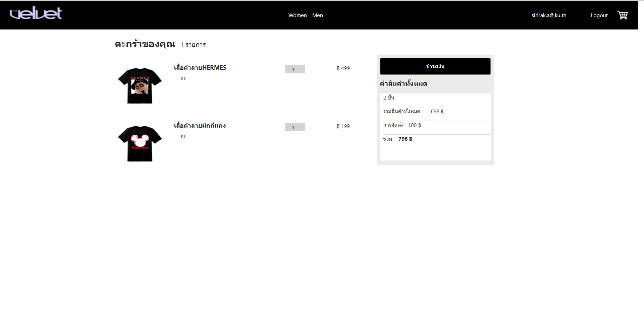Screen dimensions: 644x329
Task: Click the quantity field of the Mickey shirt
Action: pos(294,127)
